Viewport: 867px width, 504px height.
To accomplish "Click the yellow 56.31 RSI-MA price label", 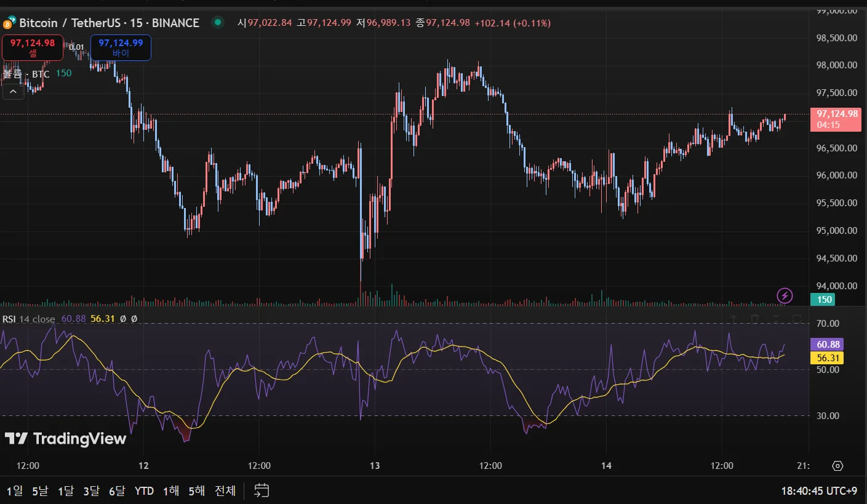I will point(827,358).
